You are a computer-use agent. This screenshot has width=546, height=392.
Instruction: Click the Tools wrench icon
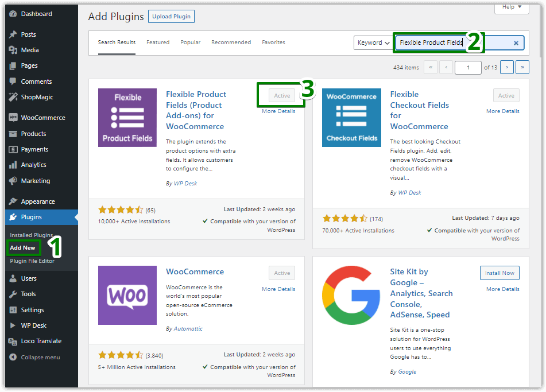click(x=13, y=294)
